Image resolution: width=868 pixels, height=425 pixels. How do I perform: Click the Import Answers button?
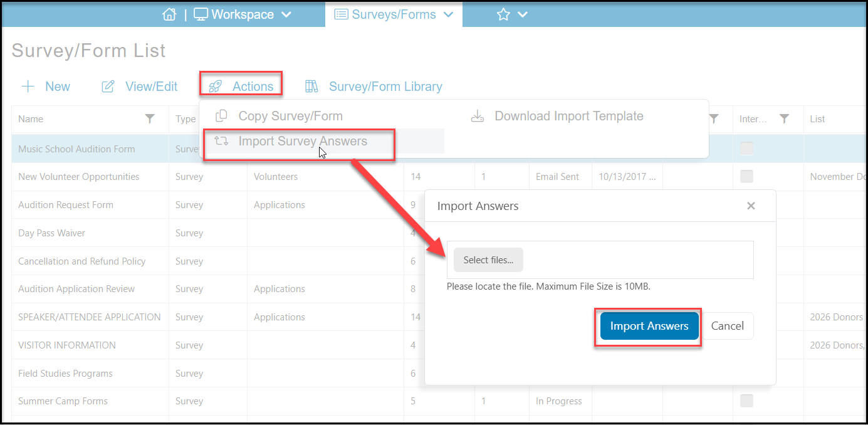point(649,326)
